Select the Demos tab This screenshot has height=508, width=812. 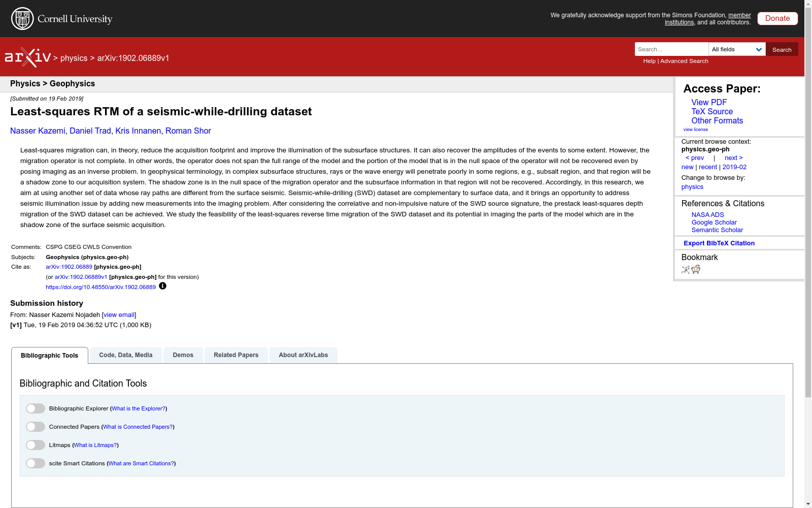[x=183, y=355]
